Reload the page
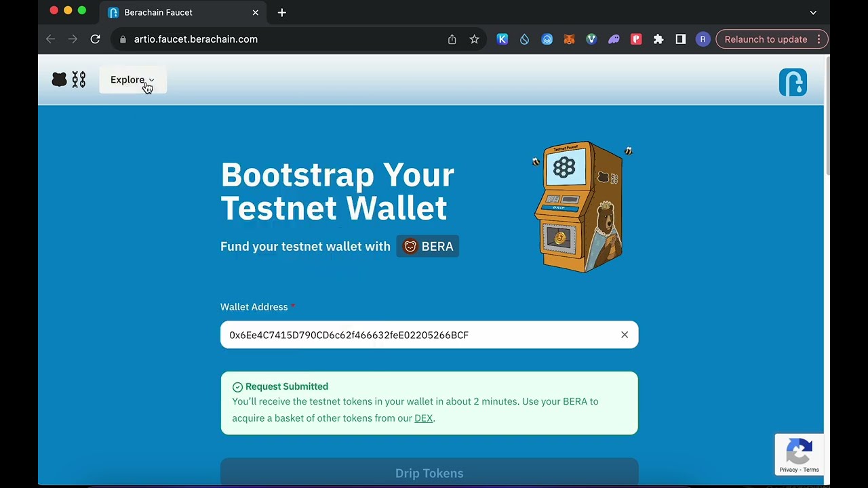The width and height of the screenshot is (868, 488). pos(95,39)
